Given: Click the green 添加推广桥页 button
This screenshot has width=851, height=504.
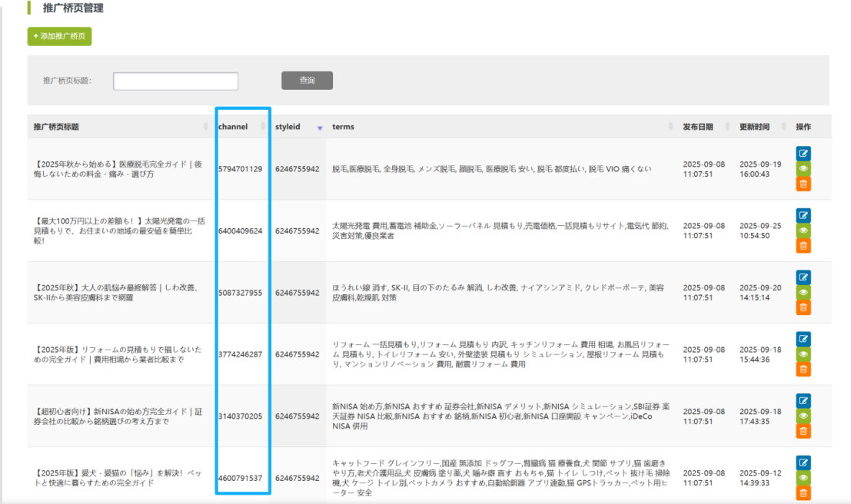Looking at the screenshot, I should [x=59, y=36].
